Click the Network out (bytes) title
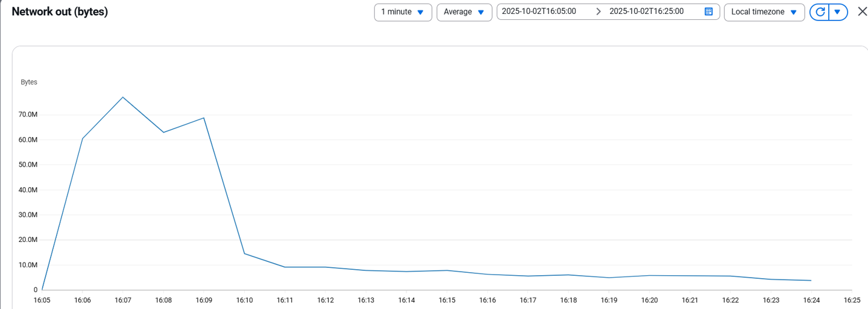Image resolution: width=868 pixels, height=309 pixels. coord(60,11)
